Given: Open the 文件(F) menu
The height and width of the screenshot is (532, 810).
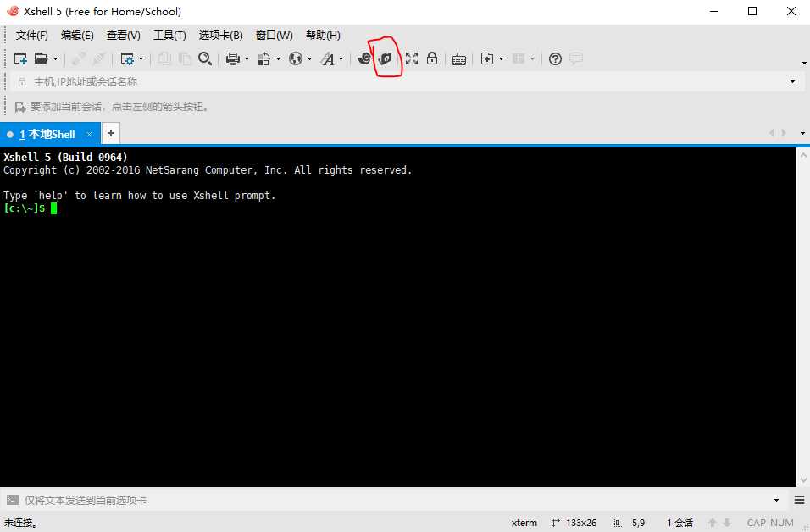Looking at the screenshot, I should [x=32, y=35].
